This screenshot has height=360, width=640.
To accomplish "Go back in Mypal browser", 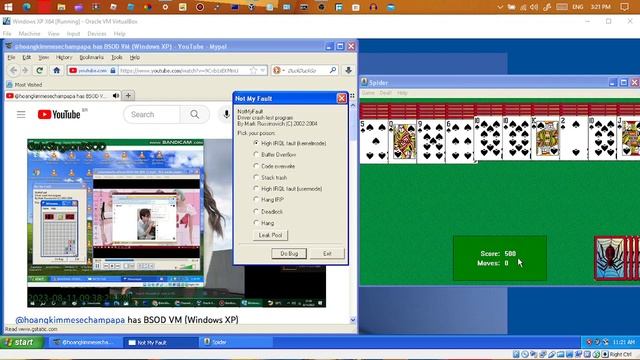I will tap(13, 71).
